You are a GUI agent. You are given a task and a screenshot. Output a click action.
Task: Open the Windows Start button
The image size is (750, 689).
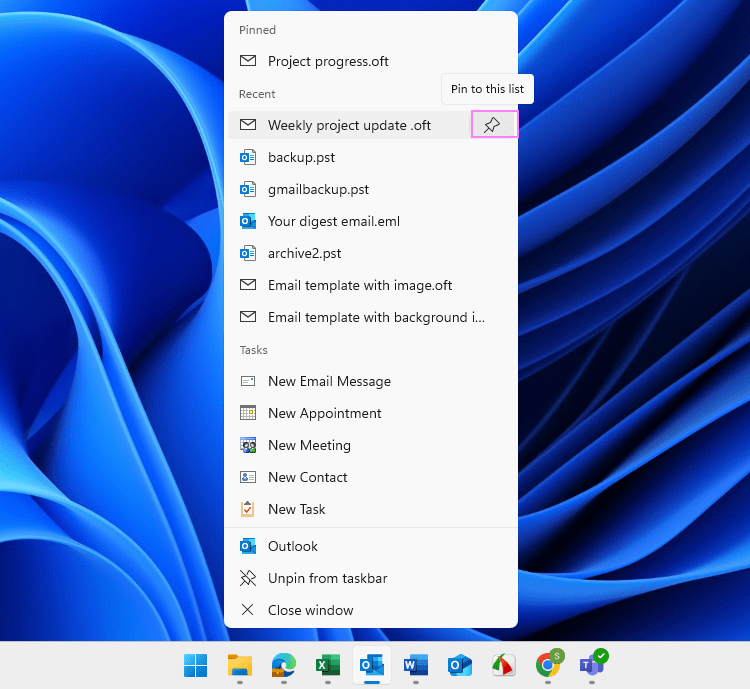pyautogui.click(x=196, y=665)
